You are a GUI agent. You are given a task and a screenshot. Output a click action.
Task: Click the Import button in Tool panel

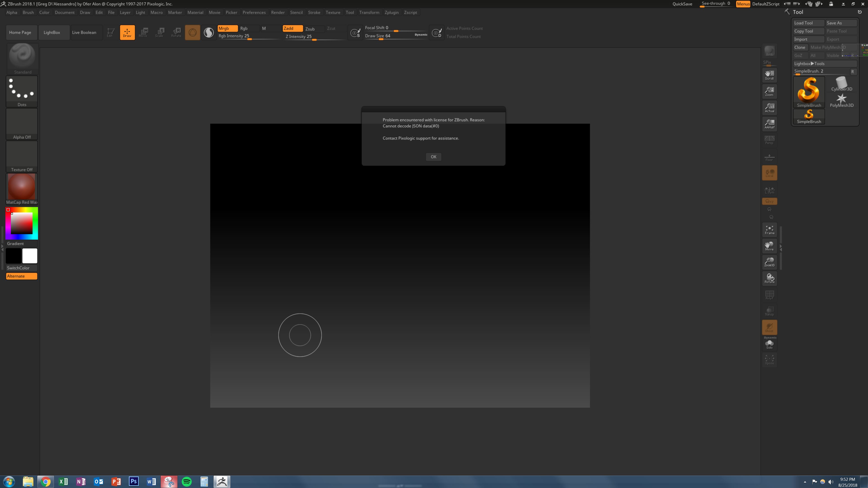[808, 39]
